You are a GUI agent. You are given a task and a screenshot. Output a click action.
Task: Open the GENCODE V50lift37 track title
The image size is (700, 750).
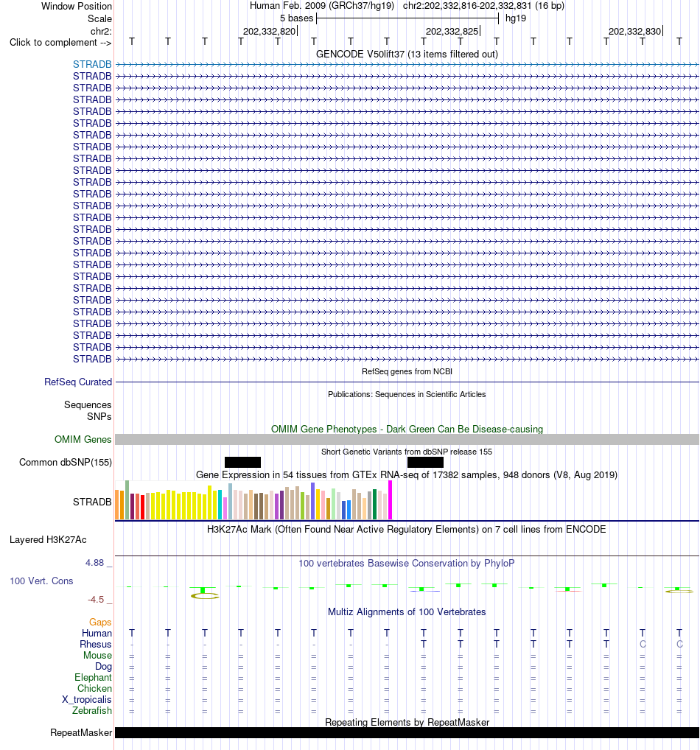[x=407, y=54]
